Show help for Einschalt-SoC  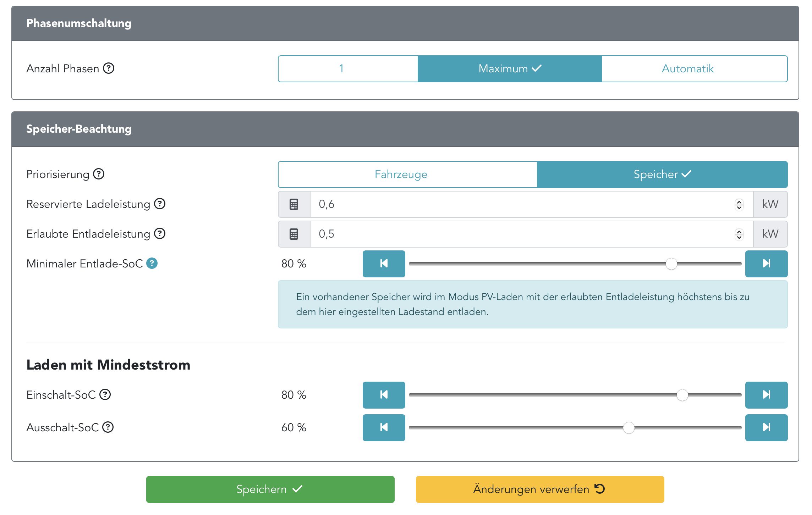105,394
